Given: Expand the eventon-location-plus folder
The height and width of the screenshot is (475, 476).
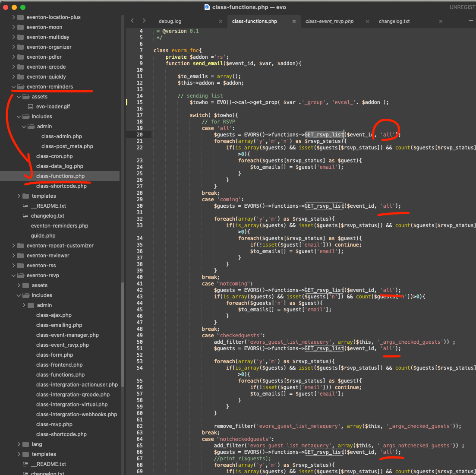Looking at the screenshot, I should [x=13, y=17].
